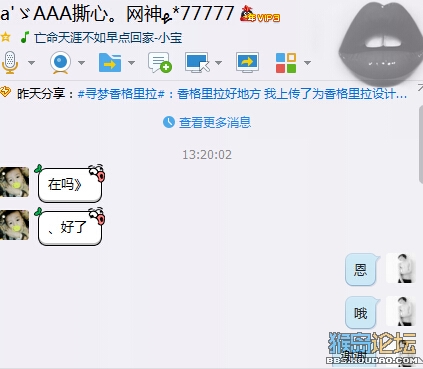
Task: Click the contact name AAA撕心 title
Action: 117,14
